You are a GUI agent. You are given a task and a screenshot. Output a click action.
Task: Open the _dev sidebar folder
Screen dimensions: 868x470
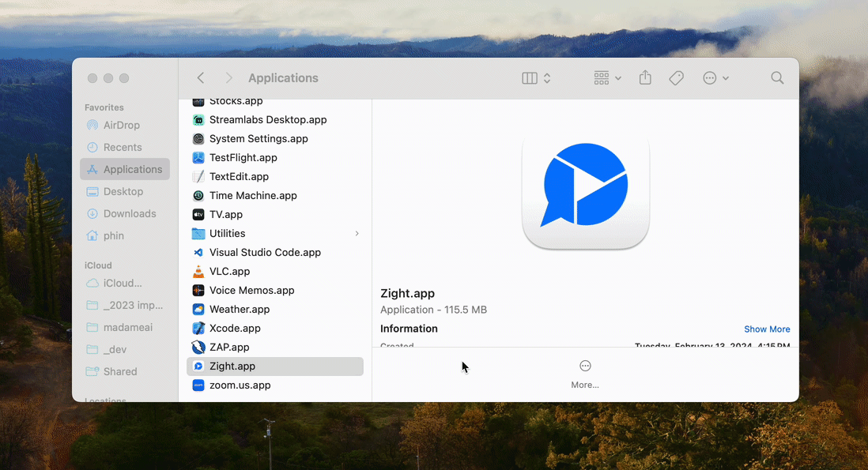[x=125, y=349]
